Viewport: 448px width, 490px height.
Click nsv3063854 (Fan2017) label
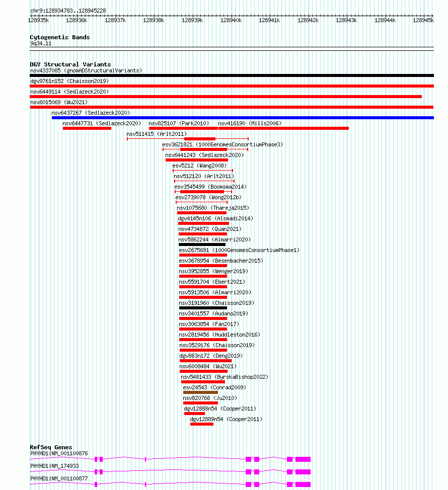(208, 324)
